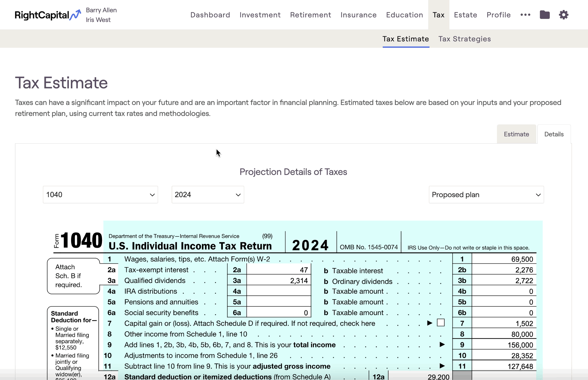Switch to the Estimate view tab
588x380 pixels.
[516, 134]
